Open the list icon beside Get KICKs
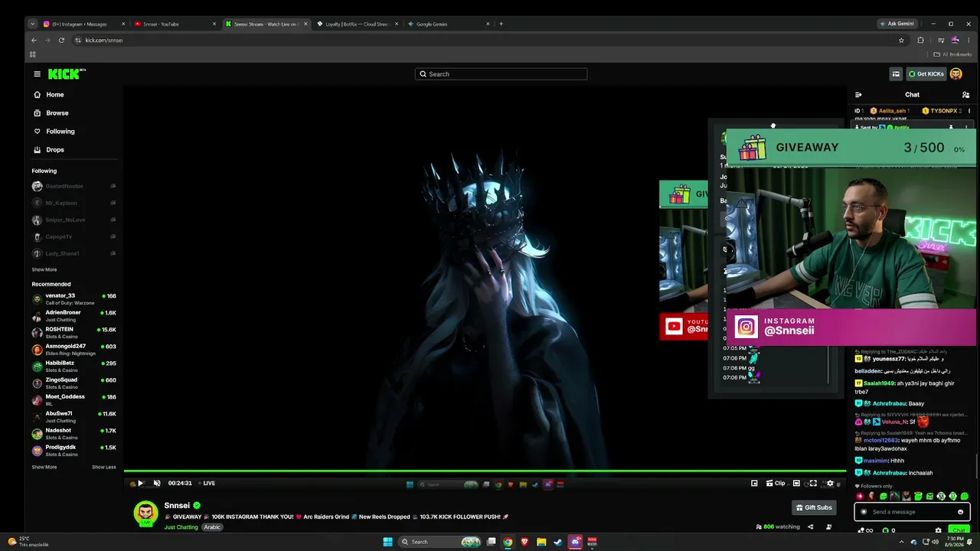The width and height of the screenshot is (980, 551). [896, 74]
